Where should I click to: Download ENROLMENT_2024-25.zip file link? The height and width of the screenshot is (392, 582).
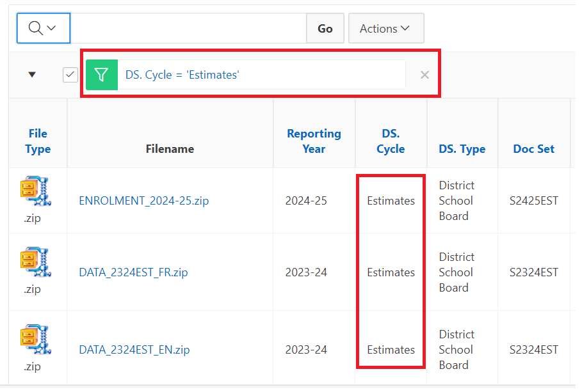143,201
